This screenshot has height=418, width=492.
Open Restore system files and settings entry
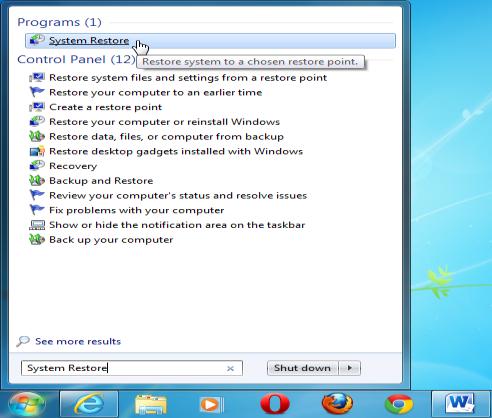[x=188, y=78]
